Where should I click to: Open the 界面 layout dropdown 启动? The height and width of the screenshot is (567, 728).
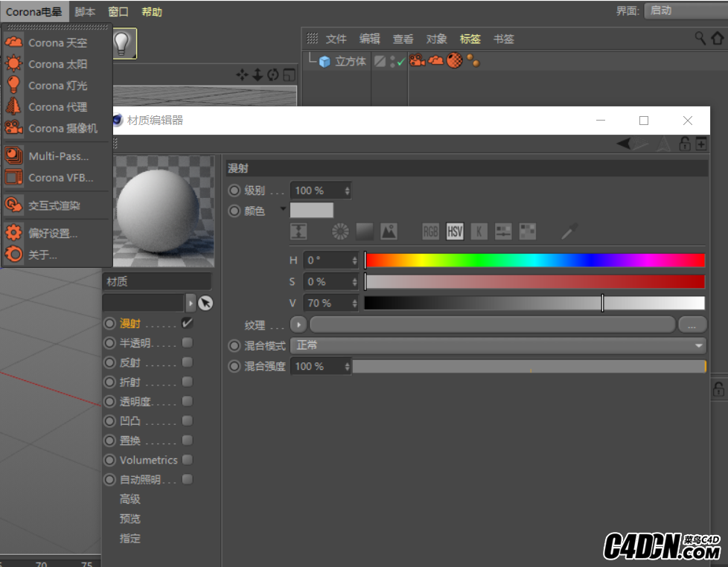[686, 10]
